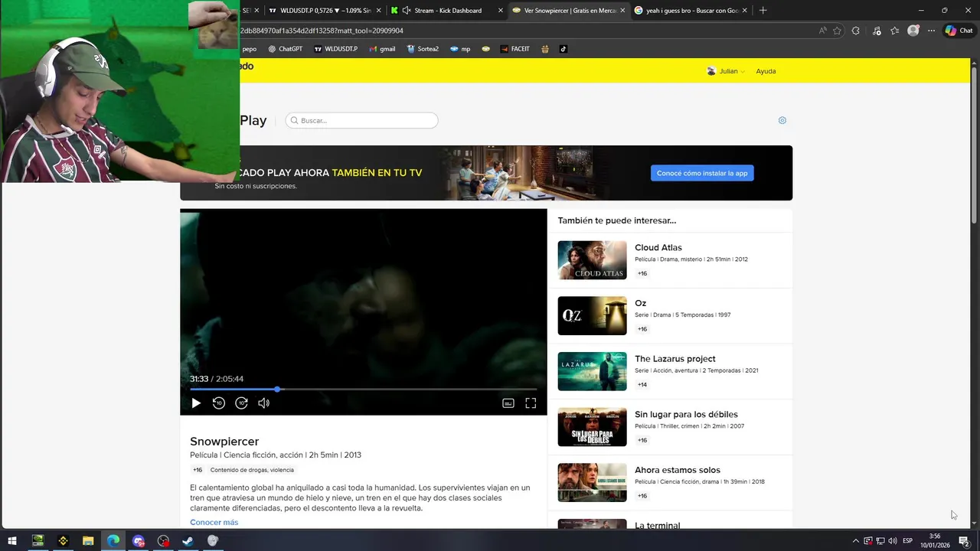980x551 pixels.
Task: Open Steam from taskbar
Action: [188, 540]
